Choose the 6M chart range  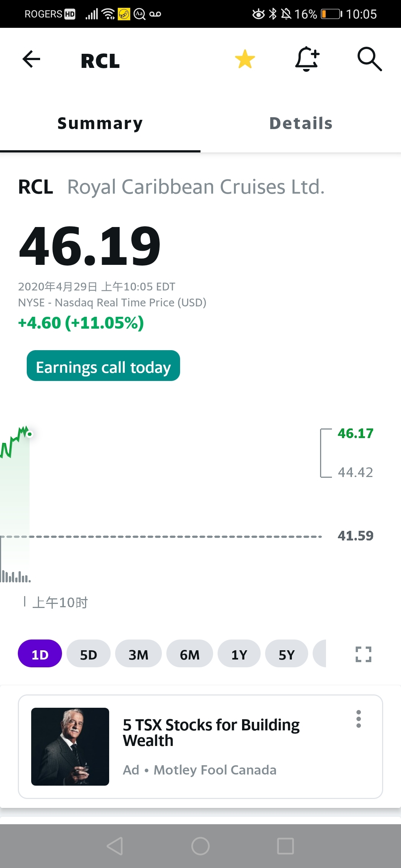point(190,654)
